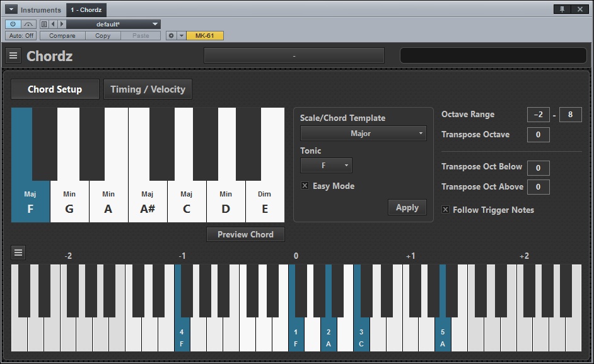
Task: Select the Maj F trigger key
Action: [30, 202]
